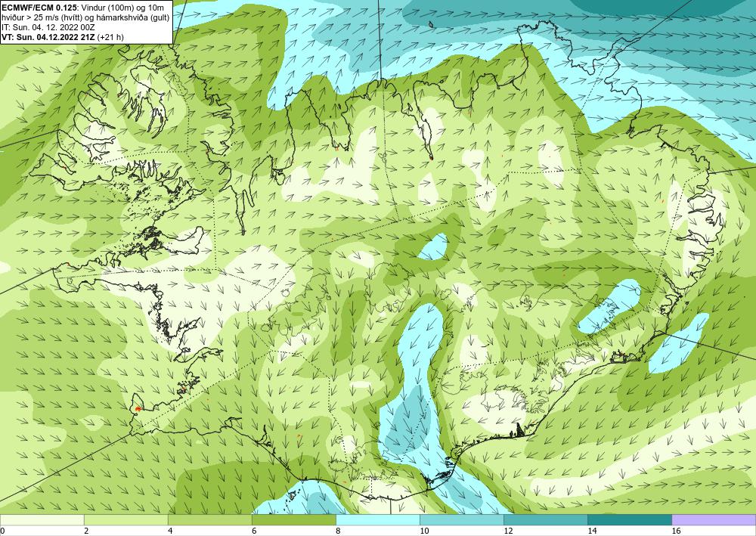Click the 8–10 m/s light cyan legend swatch
The image size is (756, 536).
click(377, 520)
